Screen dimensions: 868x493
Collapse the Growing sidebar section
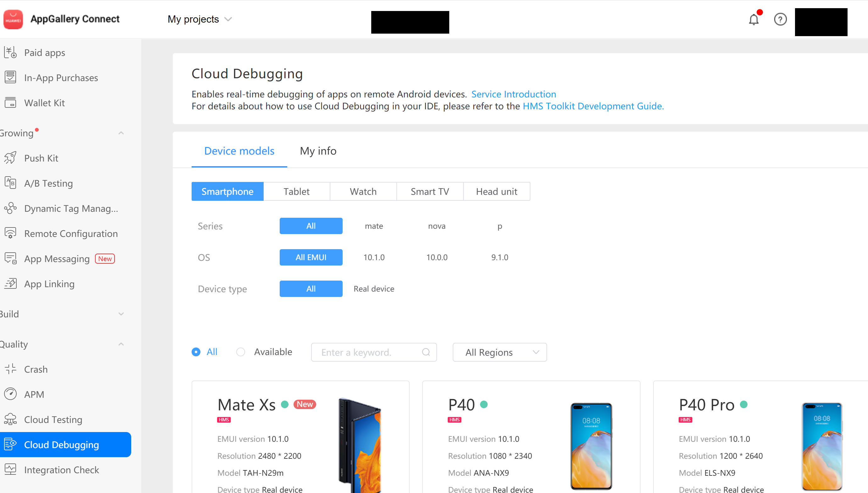[121, 133]
